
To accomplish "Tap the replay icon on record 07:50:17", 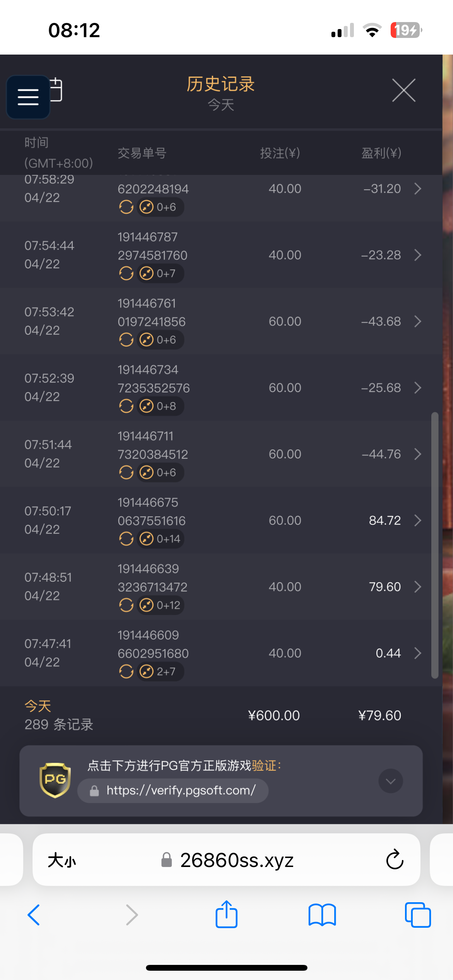I will (x=126, y=539).
